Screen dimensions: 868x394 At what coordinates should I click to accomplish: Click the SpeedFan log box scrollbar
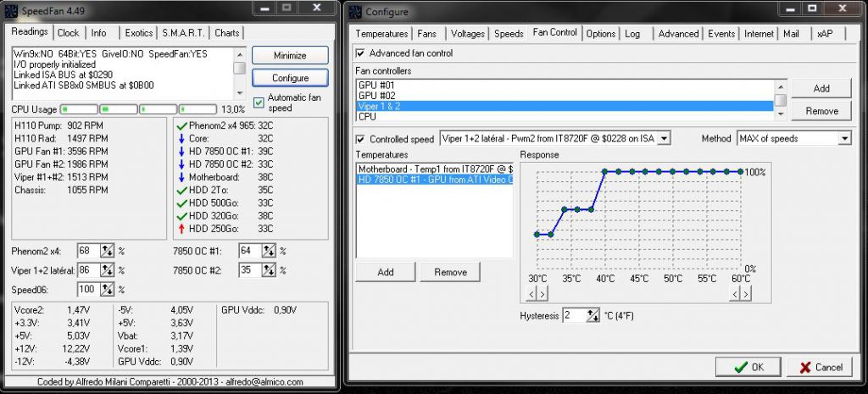(240, 73)
